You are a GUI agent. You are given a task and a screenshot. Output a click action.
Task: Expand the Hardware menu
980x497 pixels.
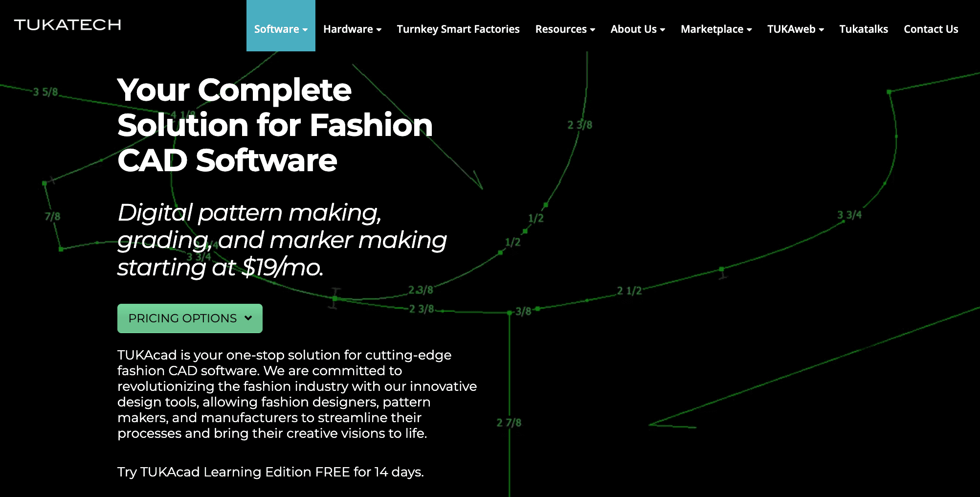coord(352,29)
